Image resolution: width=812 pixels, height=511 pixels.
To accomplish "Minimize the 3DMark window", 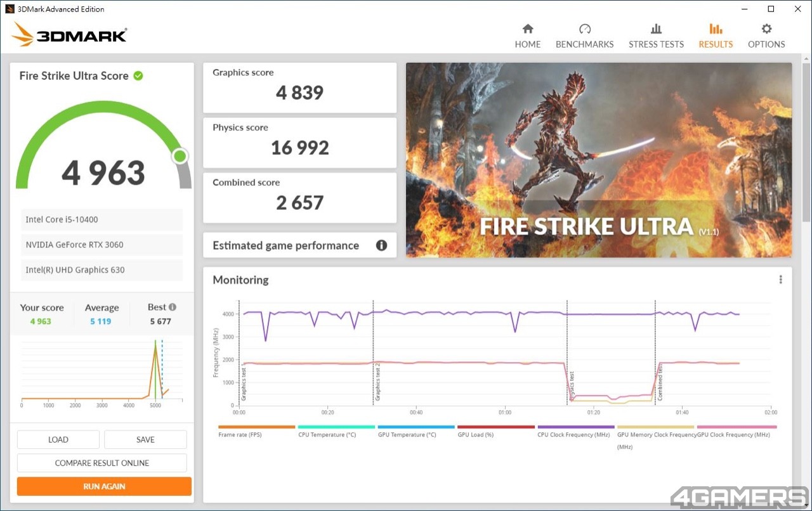I will [x=744, y=9].
